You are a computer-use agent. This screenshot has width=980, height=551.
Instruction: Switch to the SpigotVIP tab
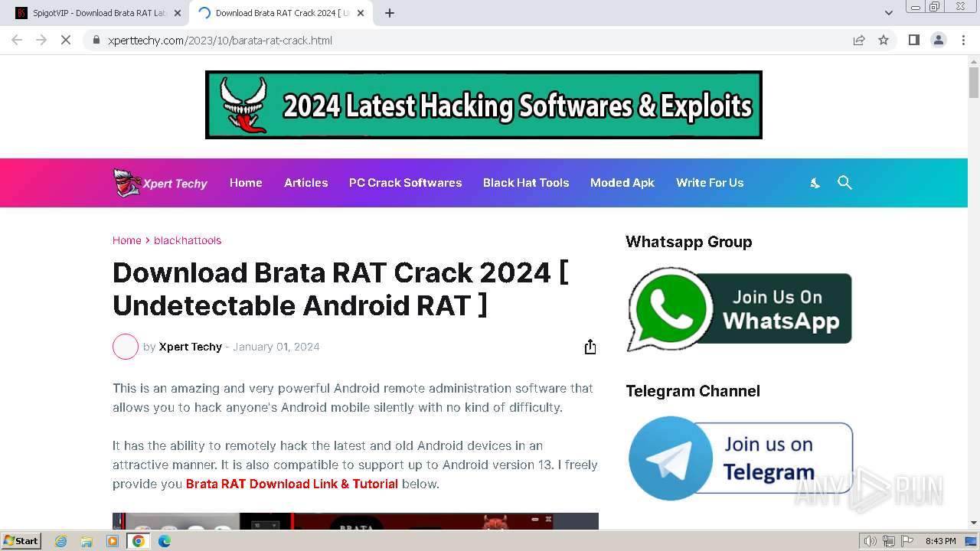[97, 13]
